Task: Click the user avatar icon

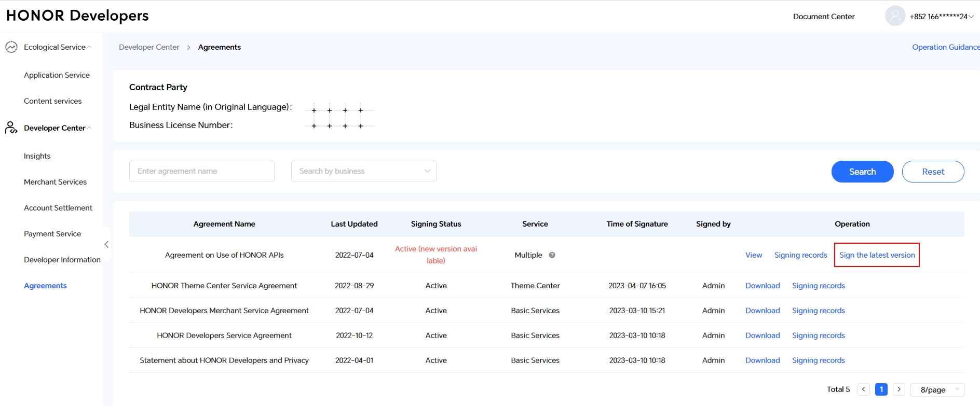Action: click(x=895, y=16)
